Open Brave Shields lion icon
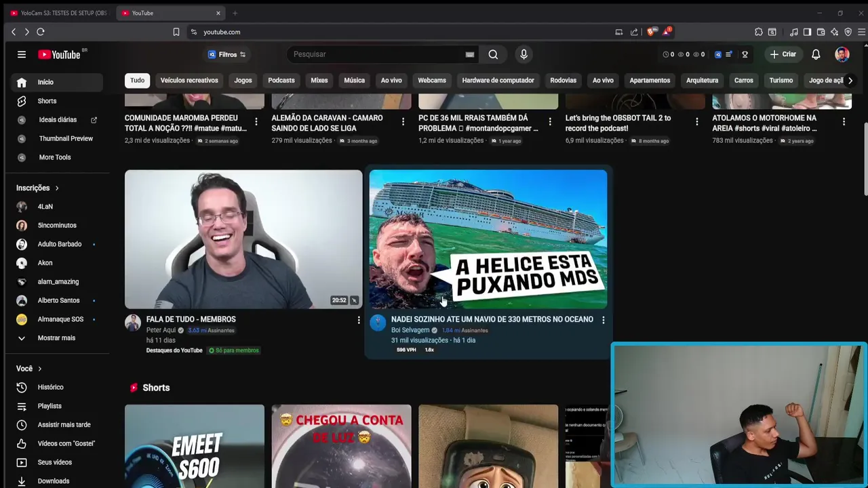868x488 pixels. [x=652, y=32]
